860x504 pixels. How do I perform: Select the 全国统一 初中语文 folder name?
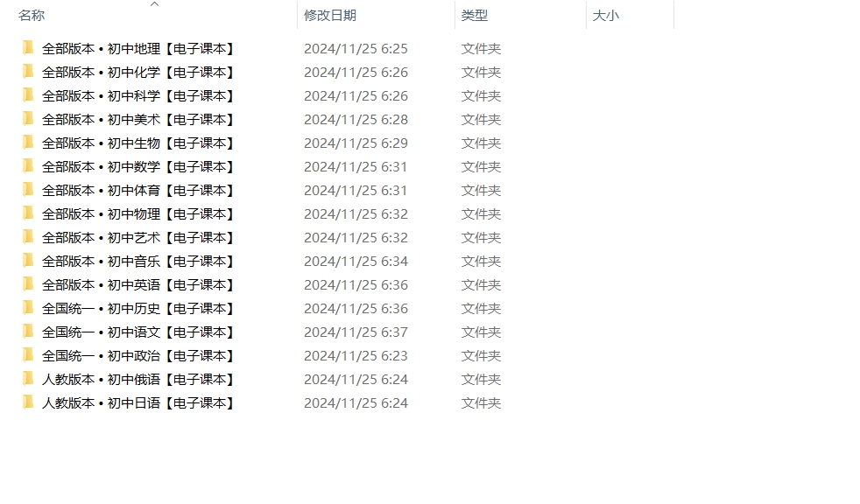pyautogui.click(x=139, y=332)
